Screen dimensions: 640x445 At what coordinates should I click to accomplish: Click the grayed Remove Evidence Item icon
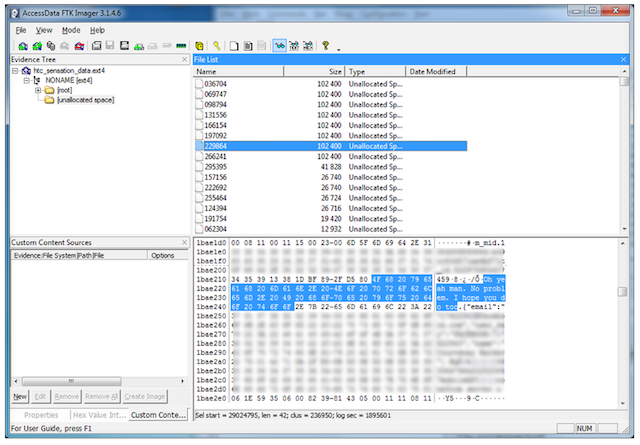[64, 46]
